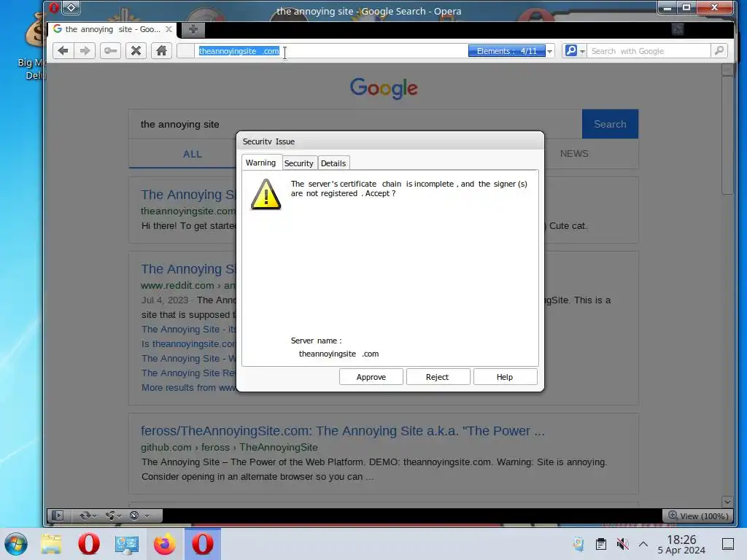This screenshot has height=560, width=747.
Task: Expand the search engine dropdown arrow
Action: 582,52
